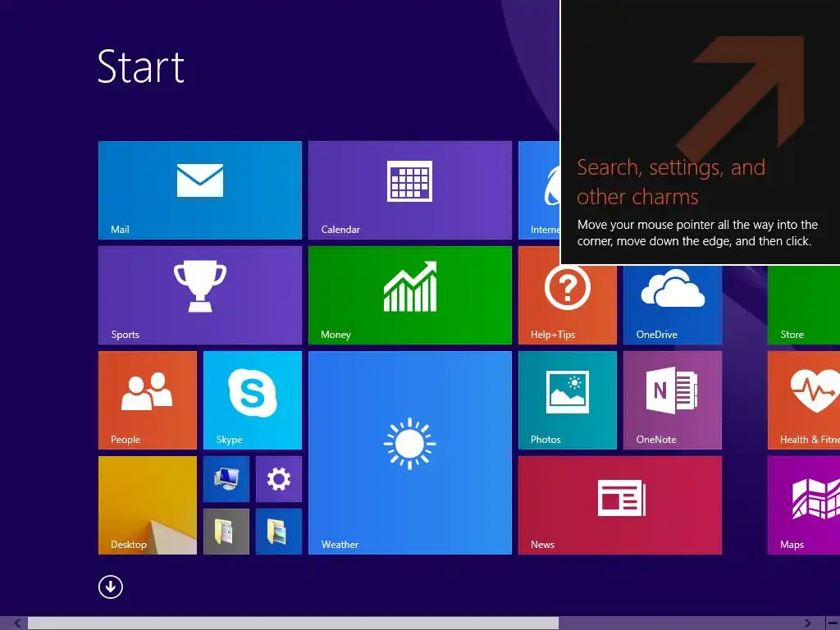Open the Pictures folder small tile
Screen dimensions: 840x630
tap(279, 532)
